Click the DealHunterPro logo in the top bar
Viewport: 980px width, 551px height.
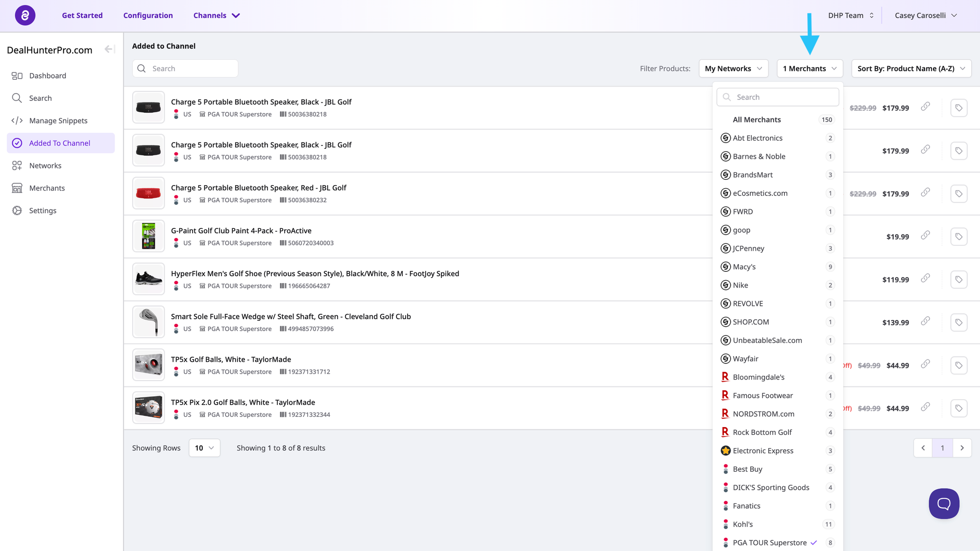(x=25, y=15)
